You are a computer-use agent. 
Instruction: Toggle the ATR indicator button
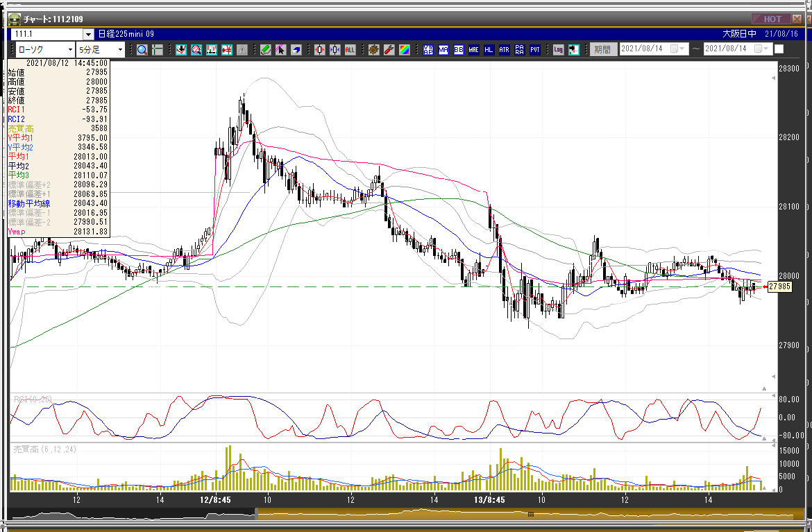tap(504, 49)
